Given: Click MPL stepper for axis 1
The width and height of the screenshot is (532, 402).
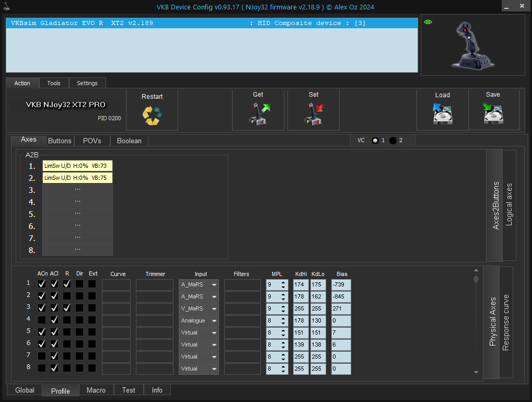Looking at the screenshot, I should pos(283,284).
